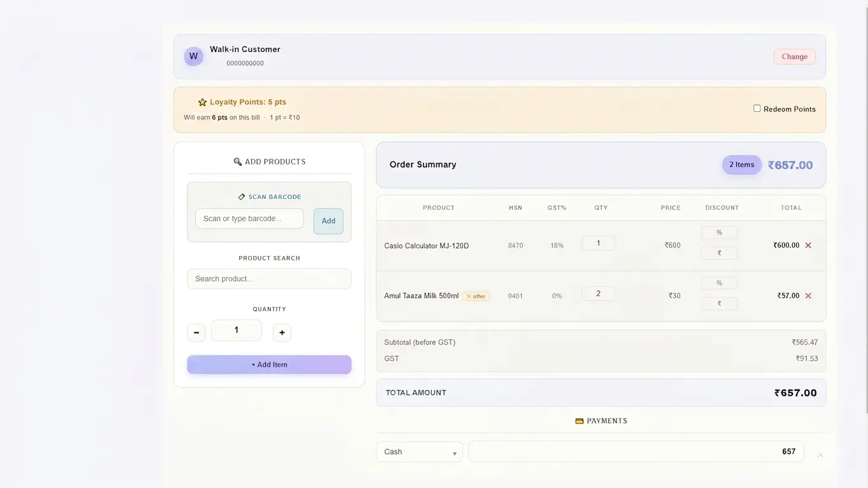The image size is (868, 488).
Task: Click the Casio Calculator MJ-120D product name
Action: coord(426,246)
